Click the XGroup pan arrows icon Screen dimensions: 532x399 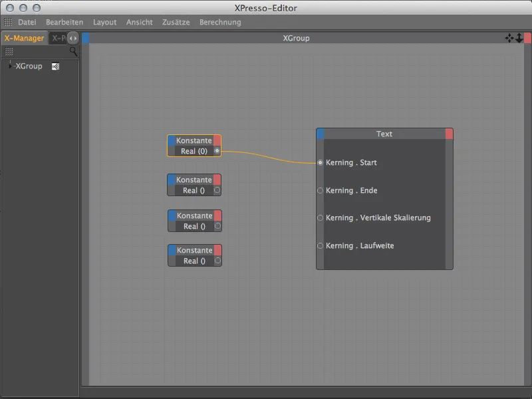click(509, 38)
